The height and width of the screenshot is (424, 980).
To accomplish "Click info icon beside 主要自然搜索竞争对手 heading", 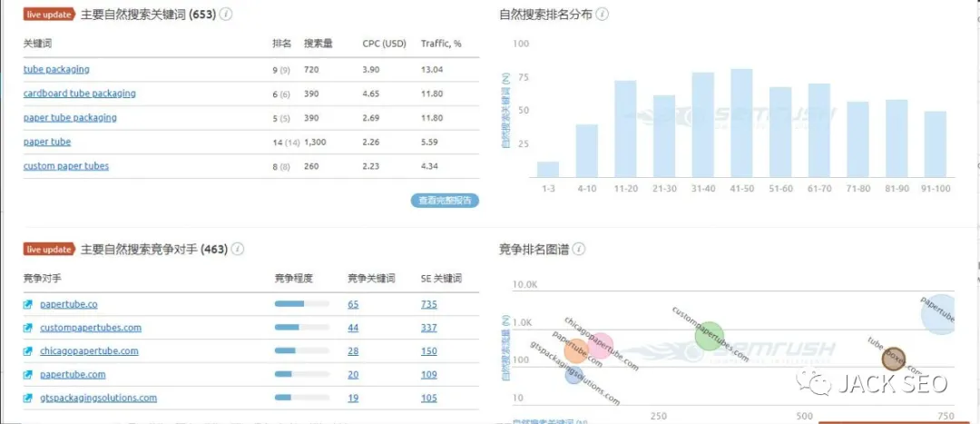I will tap(239, 249).
